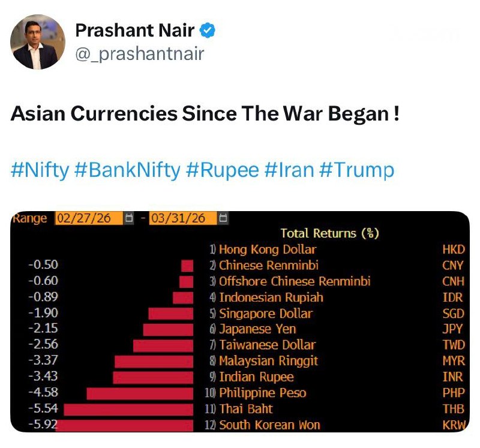480x448 pixels.
Task: Select the Hong Kong Dollar row
Action: tap(267, 249)
